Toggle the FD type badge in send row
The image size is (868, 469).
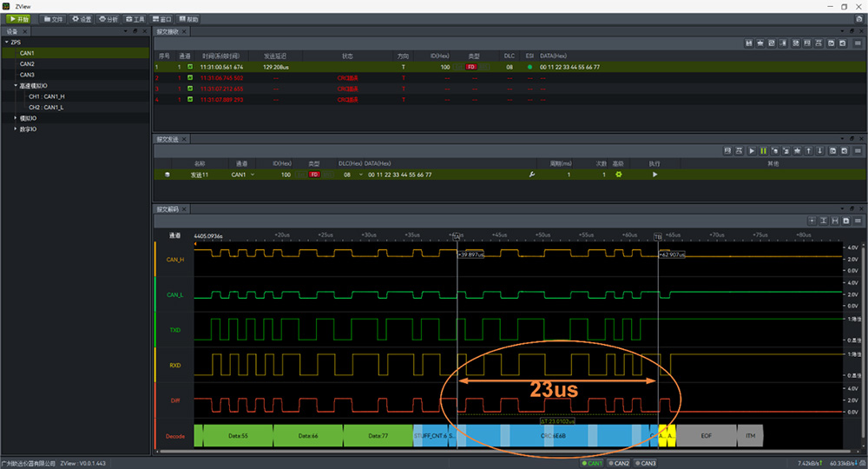click(315, 175)
